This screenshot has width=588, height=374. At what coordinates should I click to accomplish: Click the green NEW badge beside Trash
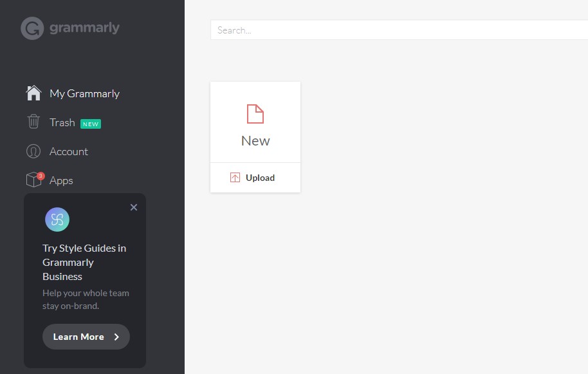click(x=91, y=124)
